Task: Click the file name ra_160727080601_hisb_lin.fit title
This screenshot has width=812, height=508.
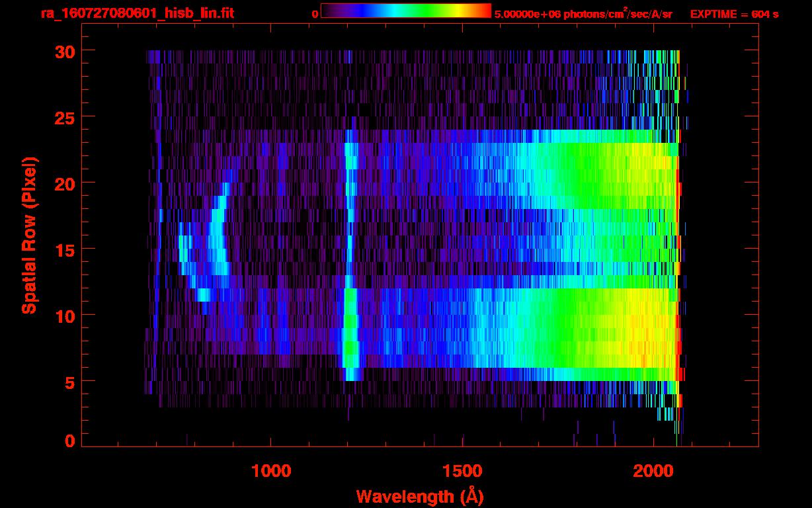Action: tap(137, 13)
